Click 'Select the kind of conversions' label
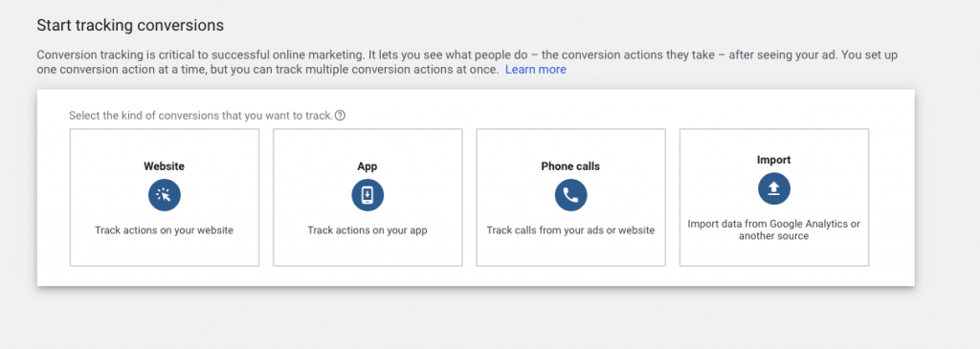The height and width of the screenshot is (349, 980). pyautogui.click(x=201, y=116)
